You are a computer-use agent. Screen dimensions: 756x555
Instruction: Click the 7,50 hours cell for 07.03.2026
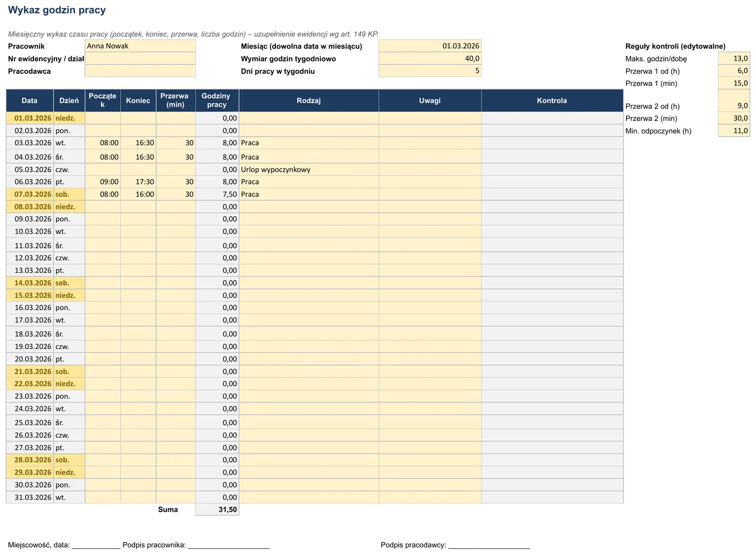click(x=217, y=194)
